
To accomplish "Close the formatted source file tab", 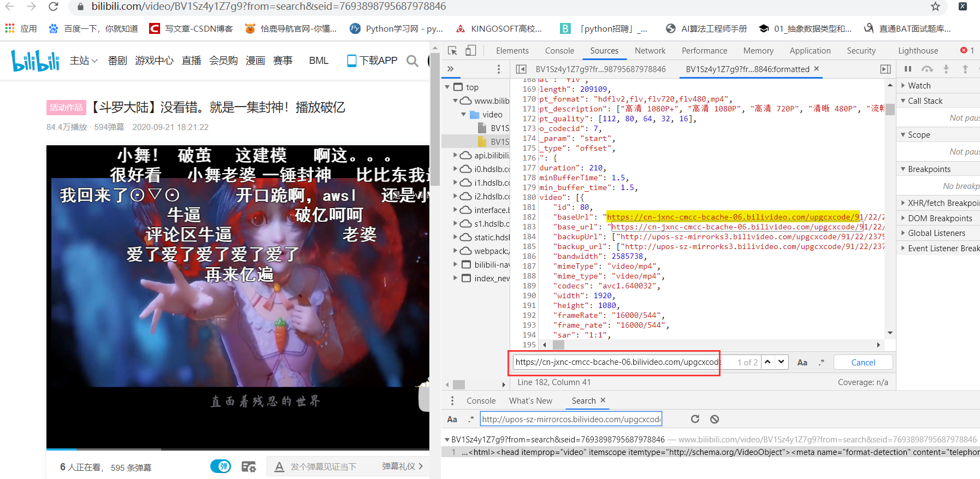I will pos(817,69).
